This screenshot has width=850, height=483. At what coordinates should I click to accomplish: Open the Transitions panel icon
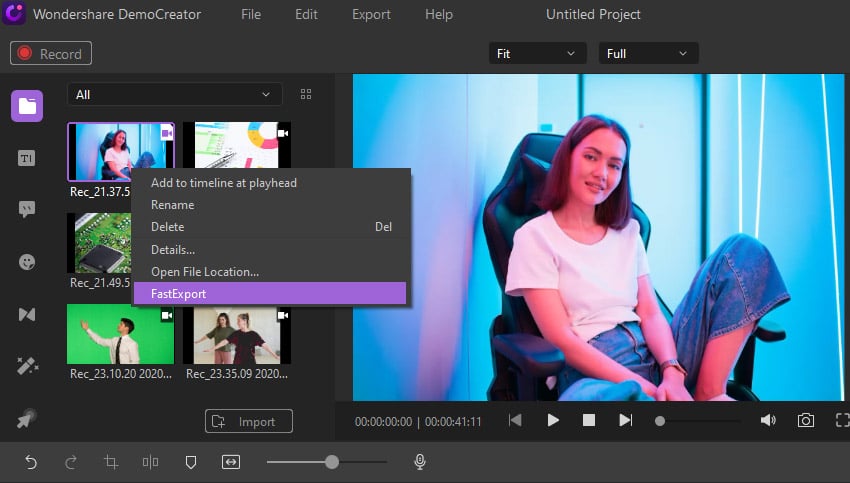27,314
